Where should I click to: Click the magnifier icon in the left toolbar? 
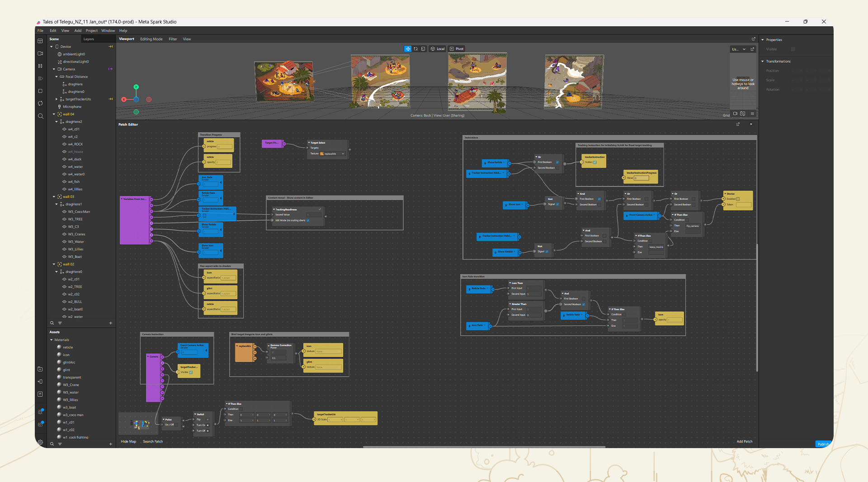pos(40,116)
